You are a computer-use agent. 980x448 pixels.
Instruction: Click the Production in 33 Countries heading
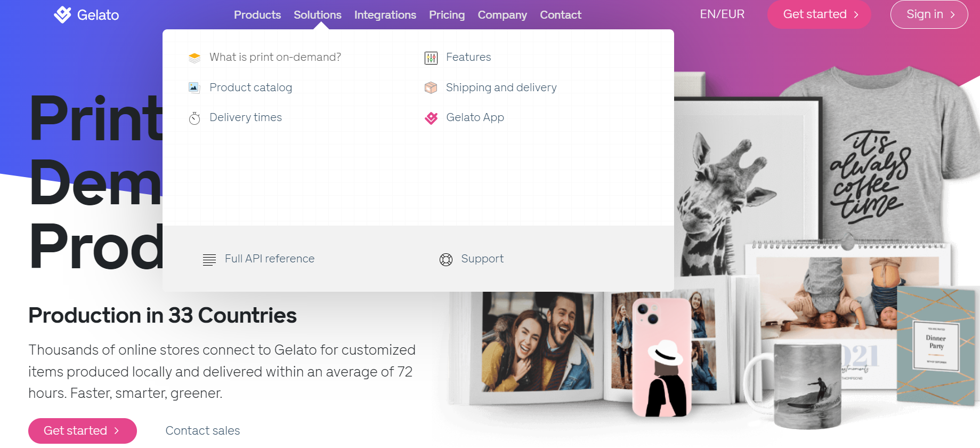coord(163,316)
